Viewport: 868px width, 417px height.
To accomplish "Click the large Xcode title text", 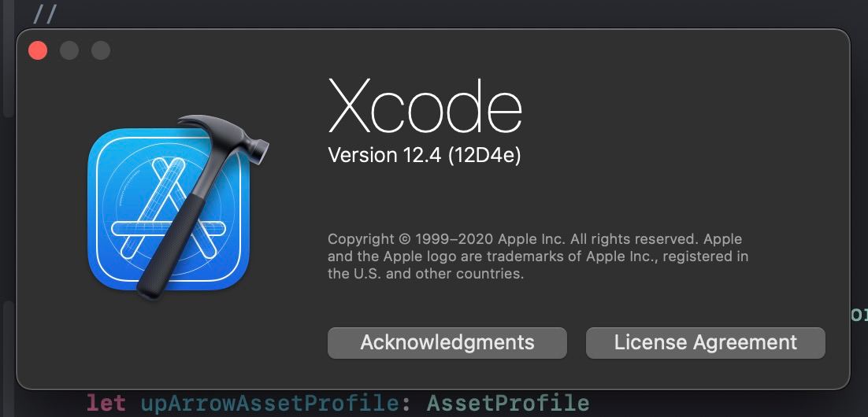I will (425, 105).
